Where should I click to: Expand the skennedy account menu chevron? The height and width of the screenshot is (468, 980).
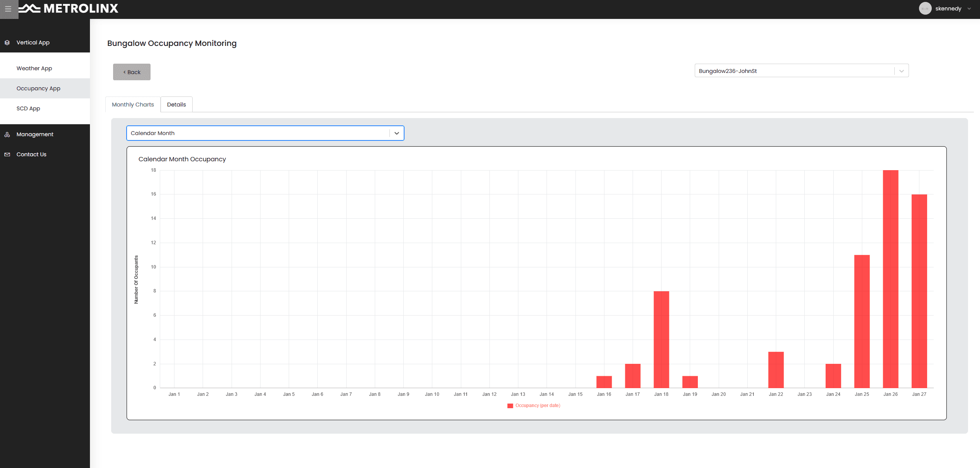click(969, 8)
